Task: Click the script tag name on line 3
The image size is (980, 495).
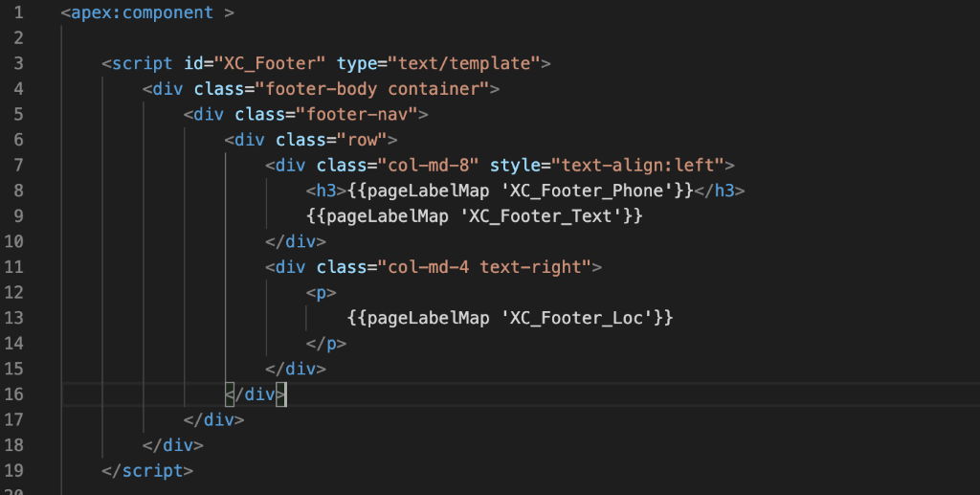Action: point(142,64)
